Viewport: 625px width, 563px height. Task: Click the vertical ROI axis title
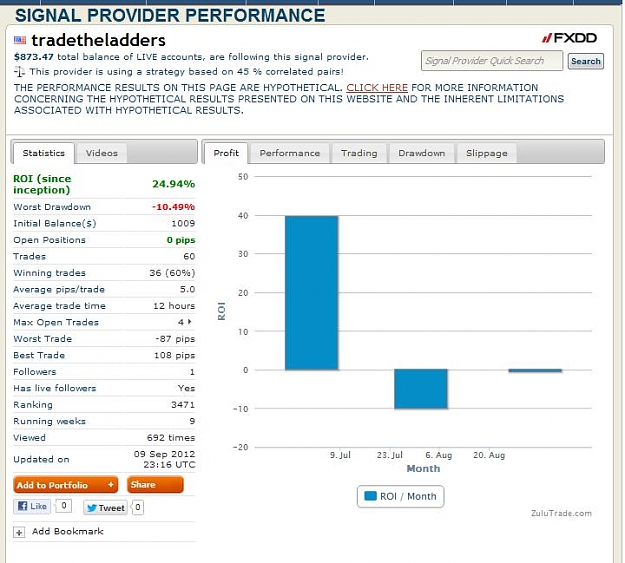[x=222, y=311]
